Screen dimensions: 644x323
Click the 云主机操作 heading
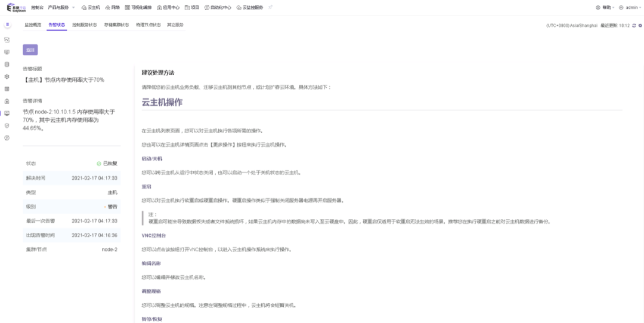[162, 103]
